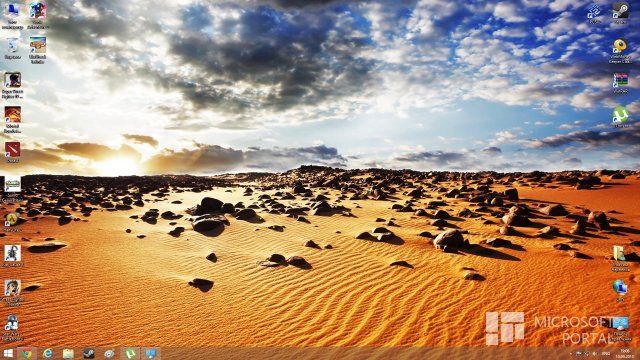Open the volume speaker tray icon

pos(594,354)
